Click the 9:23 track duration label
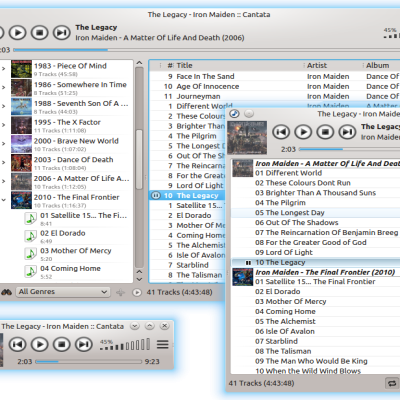The width and height of the screenshot is (400, 400). click(x=152, y=362)
